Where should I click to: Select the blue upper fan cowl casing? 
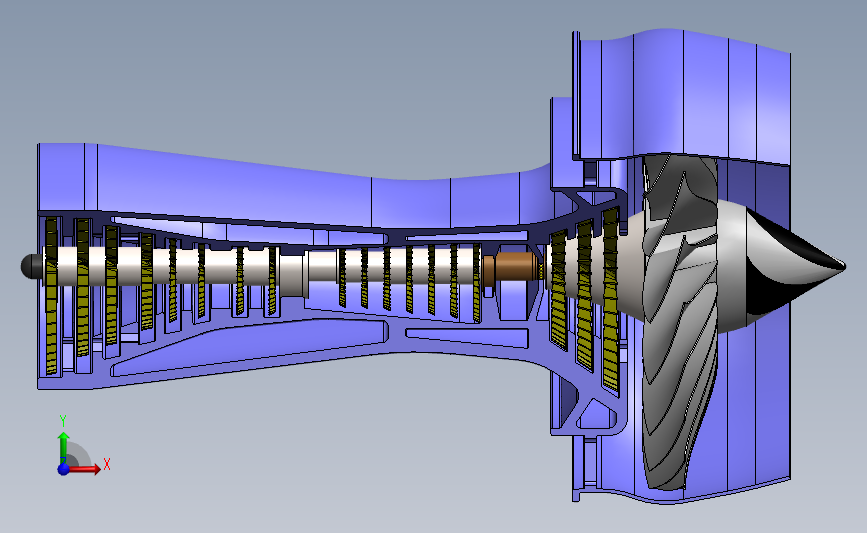click(x=683, y=94)
